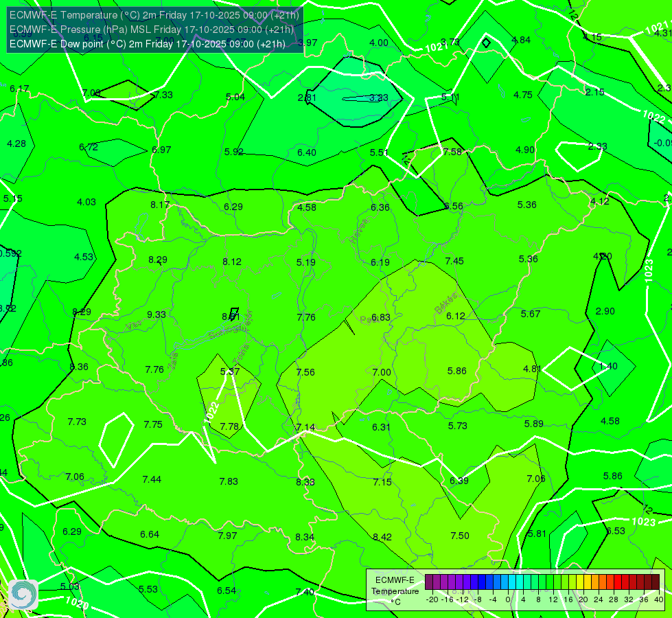
Task: Click the 7.14 dew point value
Action: tap(305, 427)
